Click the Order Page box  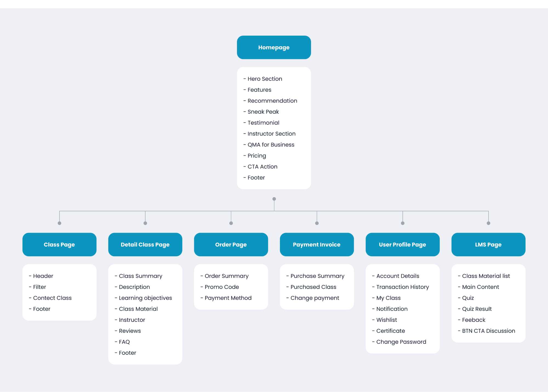(x=231, y=245)
